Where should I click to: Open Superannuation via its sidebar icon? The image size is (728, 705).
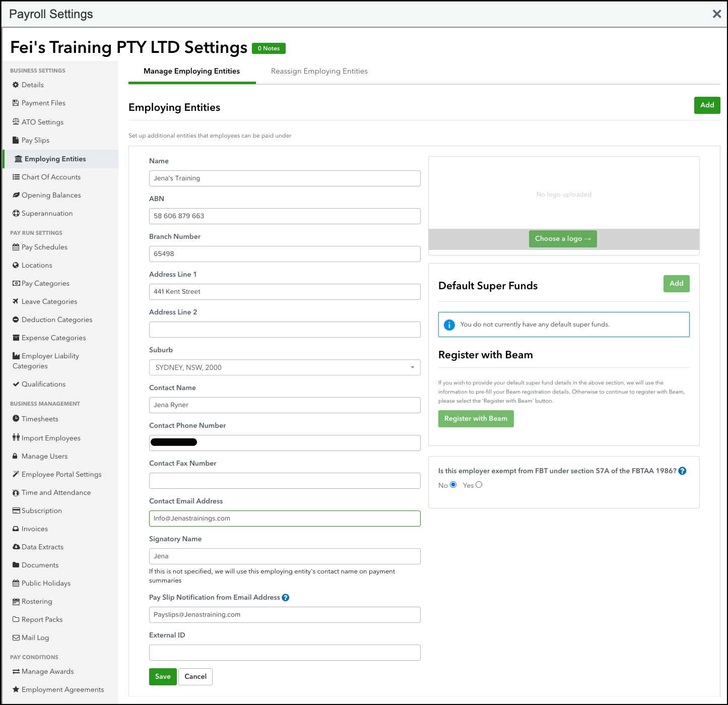16,213
